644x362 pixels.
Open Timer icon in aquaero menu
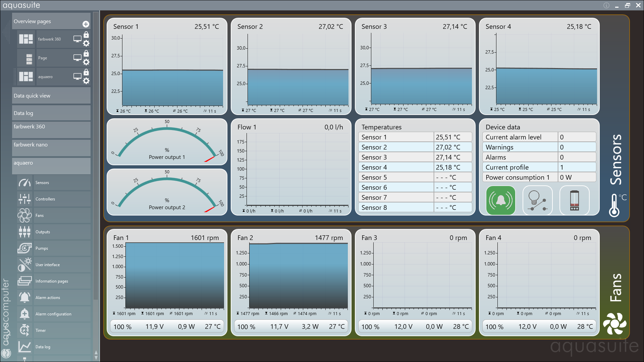click(x=25, y=330)
